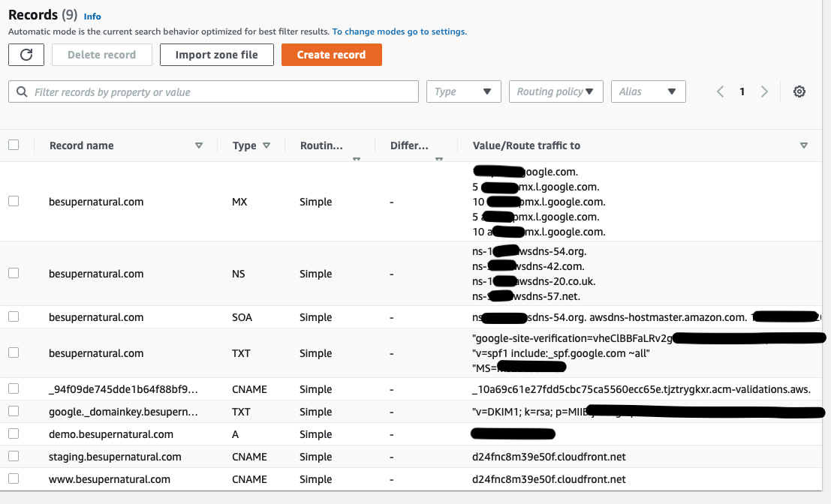Click www's d24fnc8m39e50f.cloudfront.net value
Screen dimensions: 831x504
[x=549, y=479]
